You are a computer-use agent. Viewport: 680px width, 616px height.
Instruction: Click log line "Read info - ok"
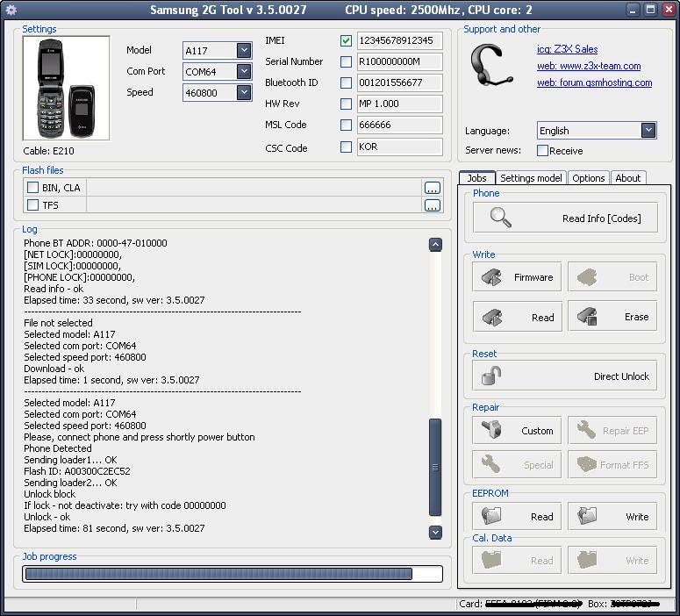(x=54, y=289)
